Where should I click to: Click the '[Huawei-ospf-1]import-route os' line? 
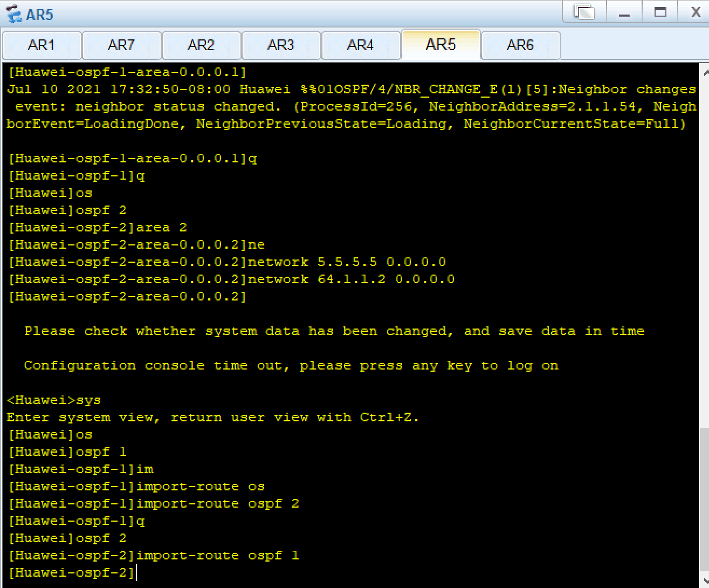(136, 486)
